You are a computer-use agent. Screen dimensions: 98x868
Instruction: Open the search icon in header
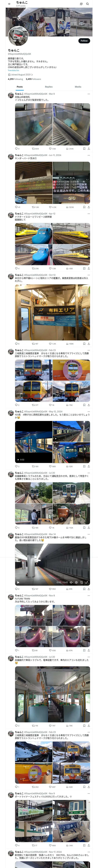88,4
